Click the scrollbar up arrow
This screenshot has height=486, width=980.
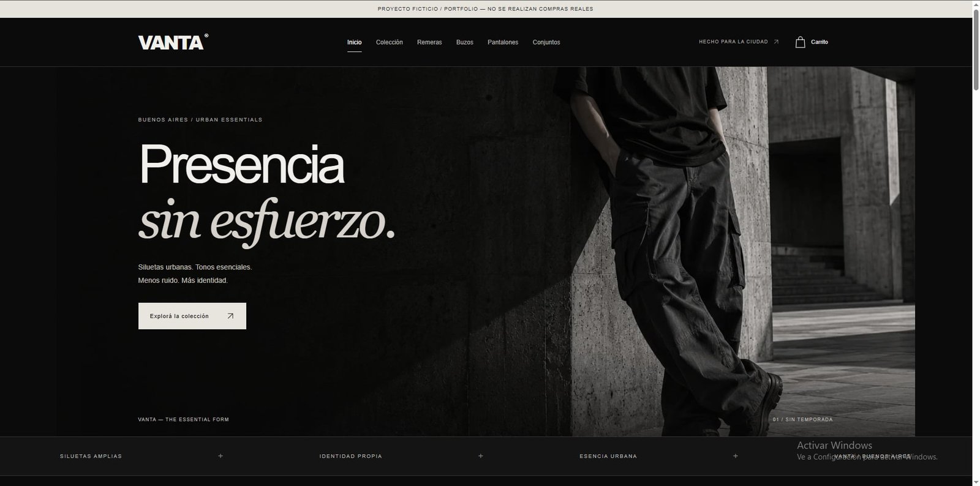pyautogui.click(x=976, y=4)
